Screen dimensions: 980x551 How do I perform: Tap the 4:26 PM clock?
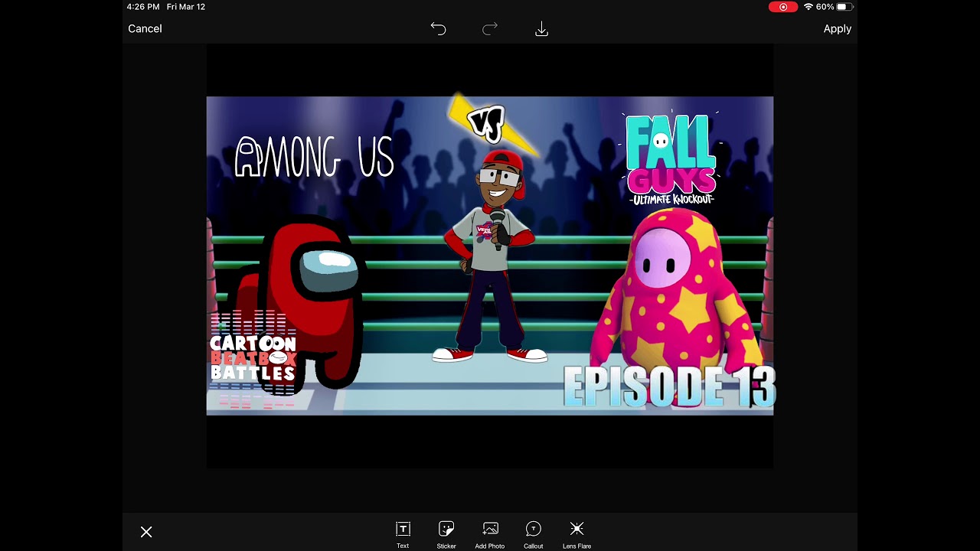(x=144, y=7)
